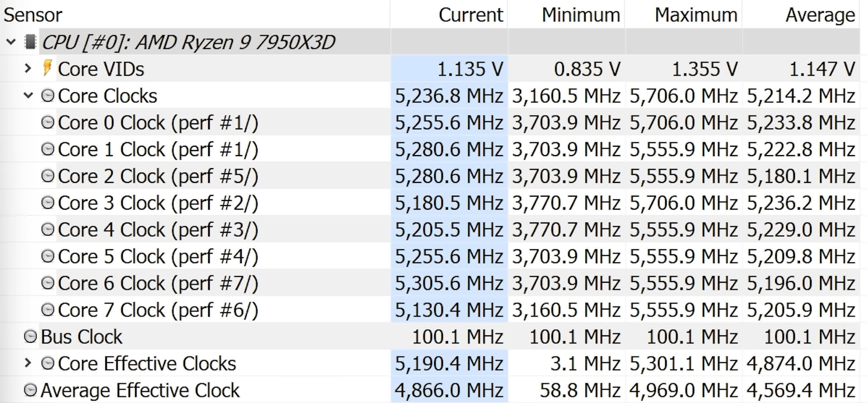Image resolution: width=868 pixels, height=403 pixels.
Task: Expand the Core Effective Clocks group
Action: [28, 363]
